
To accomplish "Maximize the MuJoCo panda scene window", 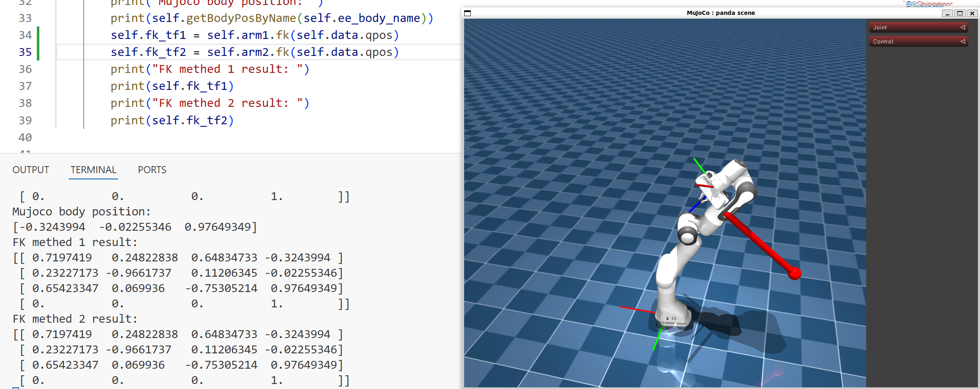I will tap(960, 13).
